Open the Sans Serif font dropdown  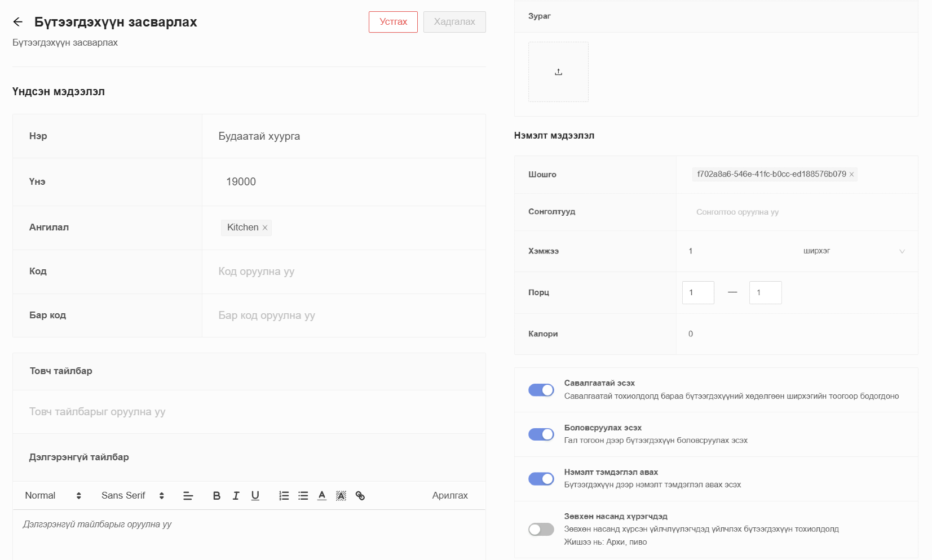click(x=132, y=496)
